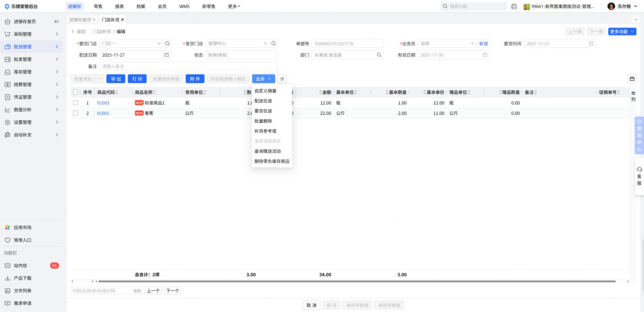Open the 更多 menu in top navigation
The height and width of the screenshot is (312, 644).
[234, 6]
